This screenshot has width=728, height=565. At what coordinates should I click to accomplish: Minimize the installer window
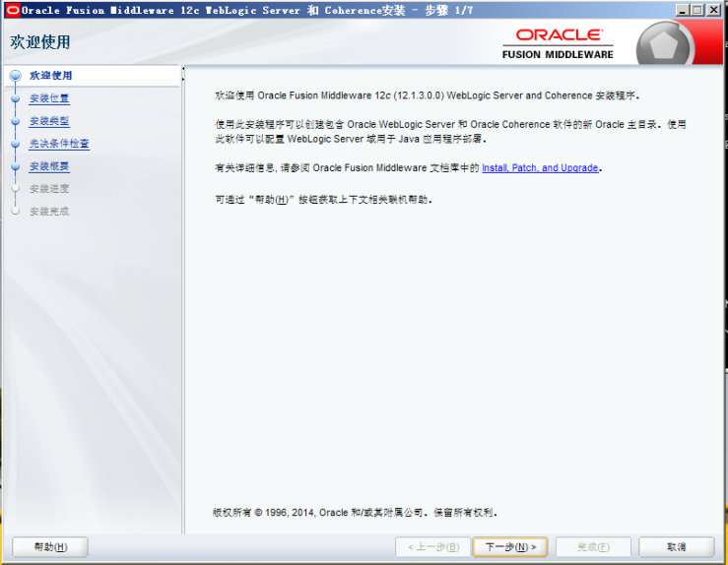point(683,10)
